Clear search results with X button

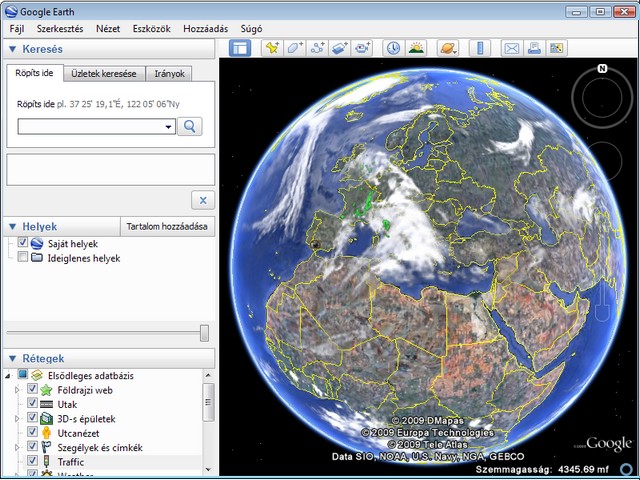(x=203, y=200)
